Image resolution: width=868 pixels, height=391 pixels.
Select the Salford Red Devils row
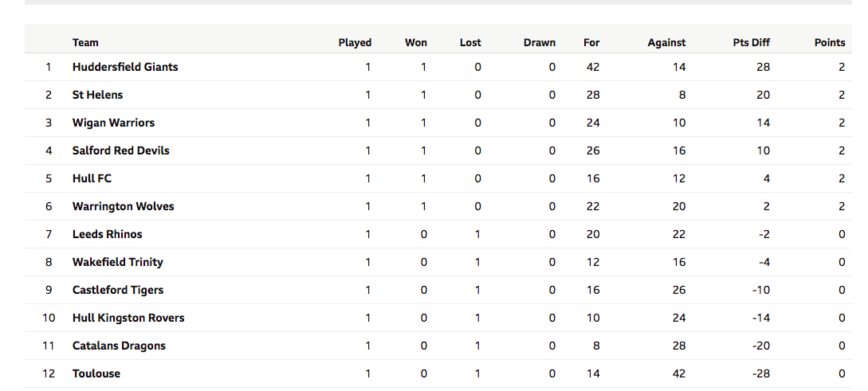point(438,151)
